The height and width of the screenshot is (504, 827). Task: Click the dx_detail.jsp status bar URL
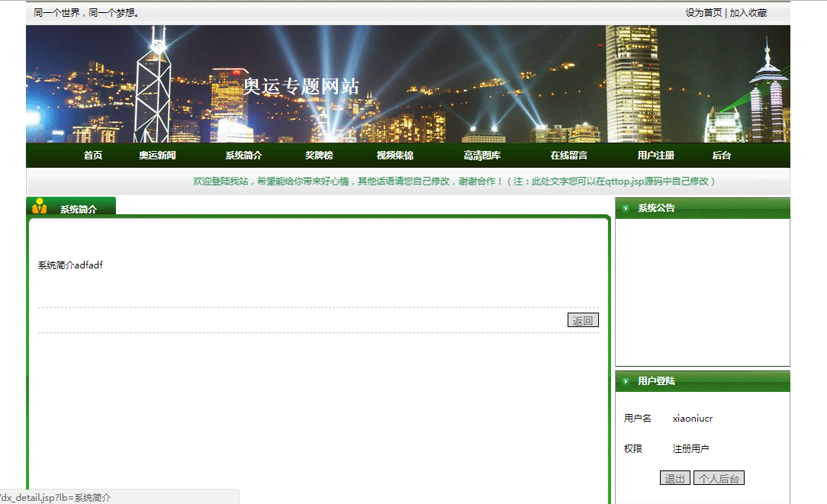coord(56,498)
